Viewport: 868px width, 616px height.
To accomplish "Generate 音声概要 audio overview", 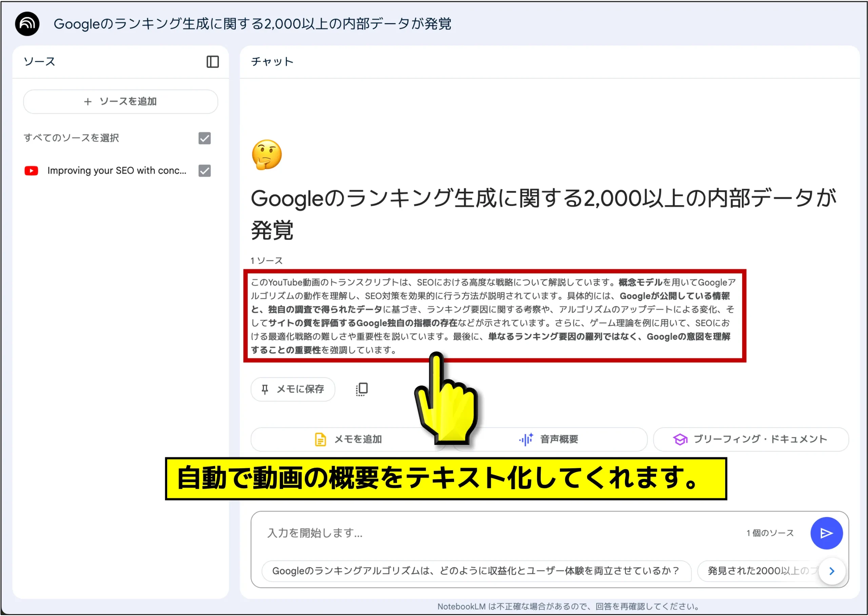I will [x=550, y=439].
